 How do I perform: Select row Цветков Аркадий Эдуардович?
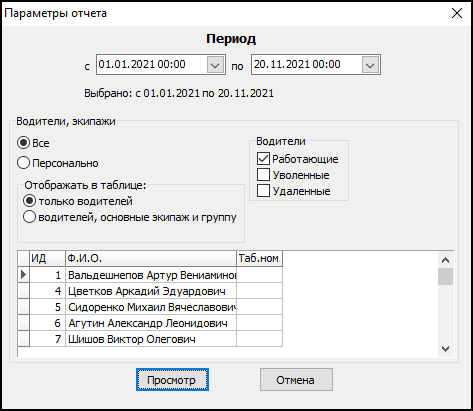[150, 291]
